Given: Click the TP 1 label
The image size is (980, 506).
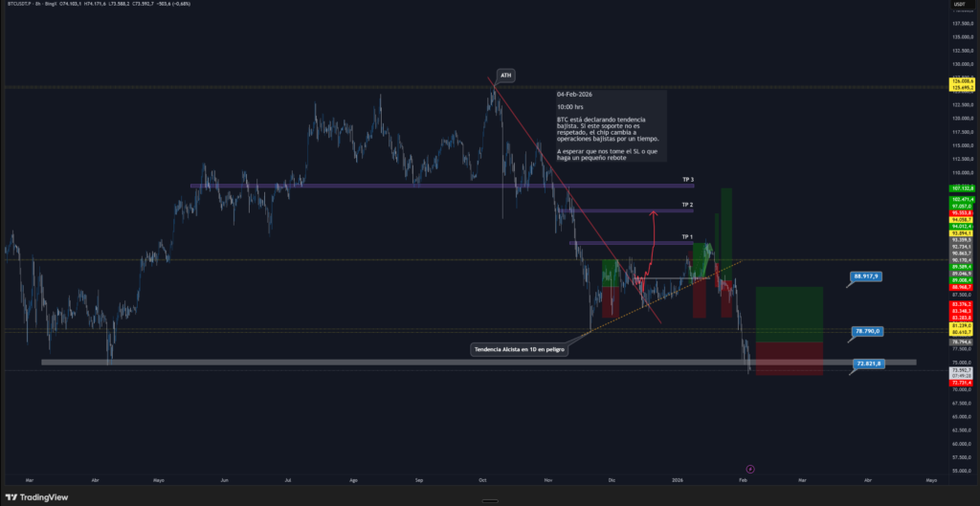Looking at the screenshot, I should [687, 236].
